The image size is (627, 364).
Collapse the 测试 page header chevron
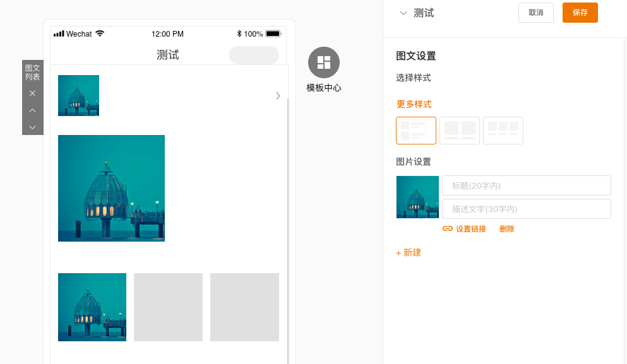pyautogui.click(x=403, y=13)
